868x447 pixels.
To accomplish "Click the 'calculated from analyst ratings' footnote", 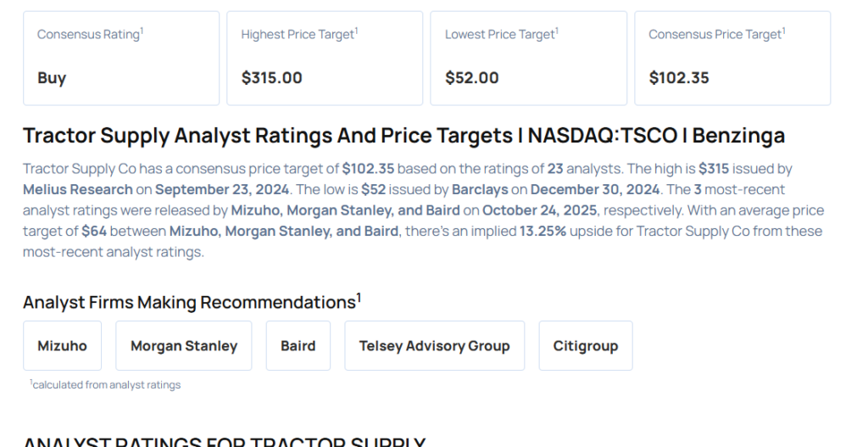I will coord(106,385).
